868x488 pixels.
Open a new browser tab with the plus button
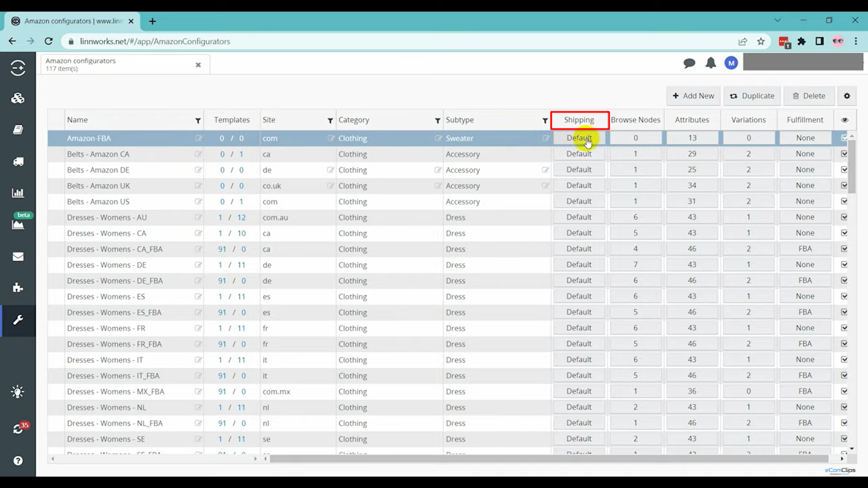(152, 21)
